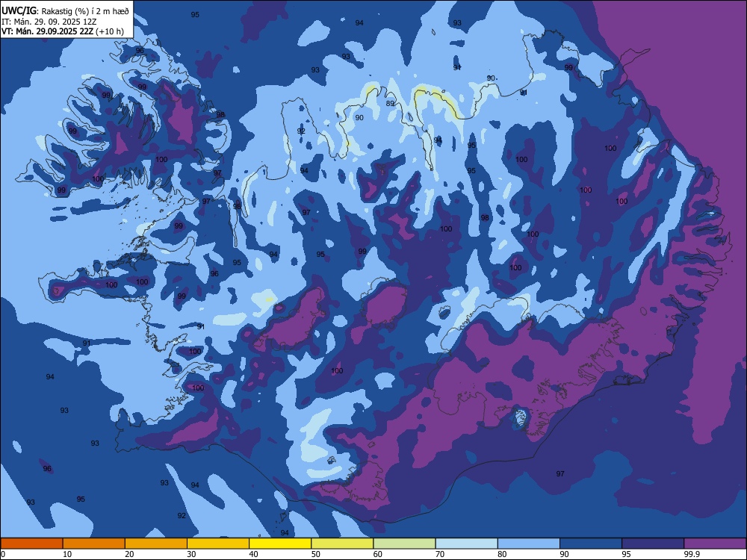
Task: Click the legend tick label '0'
Action: click(3, 554)
